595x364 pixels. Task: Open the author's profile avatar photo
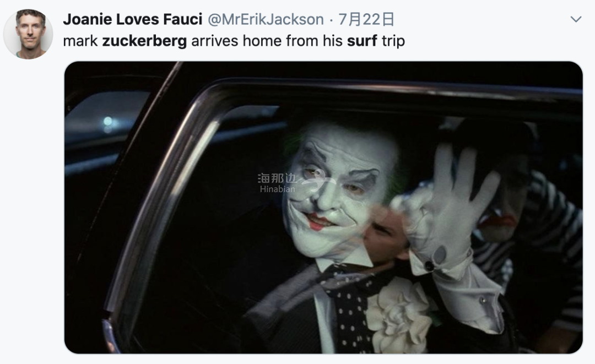(28, 34)
